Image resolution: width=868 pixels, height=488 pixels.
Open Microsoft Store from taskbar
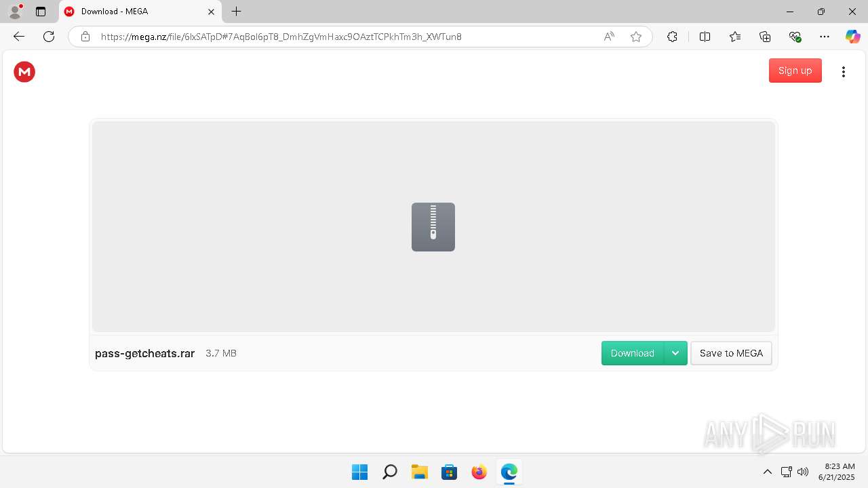pyautogui.click(x=449, y=472)
